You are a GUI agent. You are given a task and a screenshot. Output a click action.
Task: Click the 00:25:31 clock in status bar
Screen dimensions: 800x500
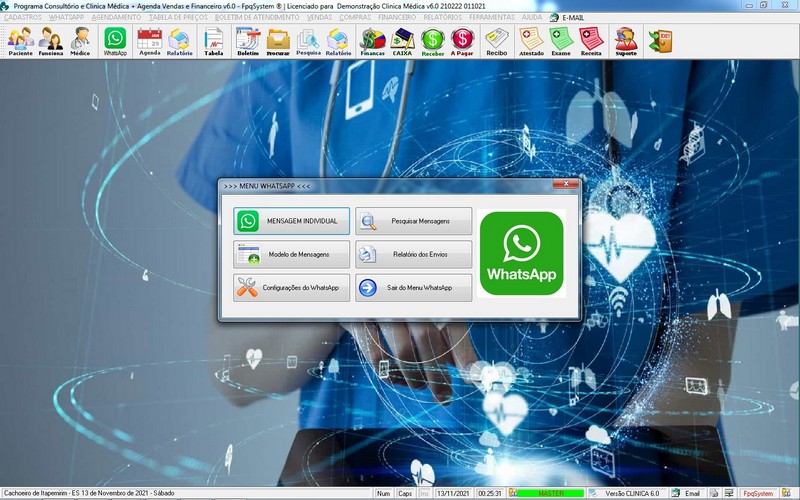tap(489, 493)
